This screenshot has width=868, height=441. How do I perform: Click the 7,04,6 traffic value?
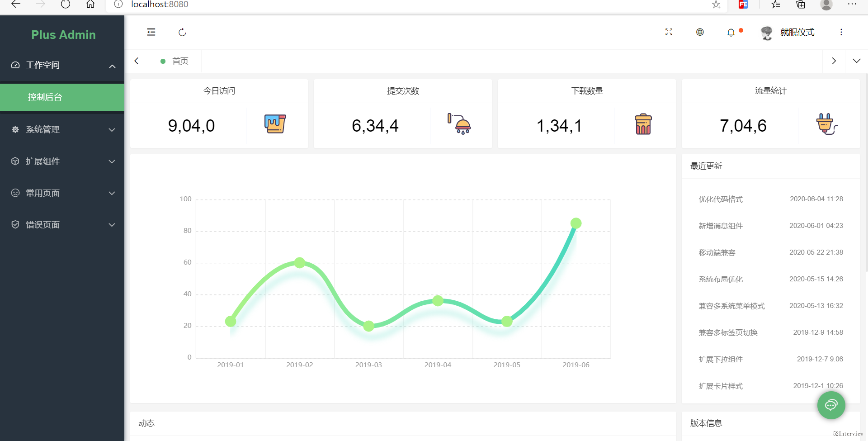(x=743, y=126)
